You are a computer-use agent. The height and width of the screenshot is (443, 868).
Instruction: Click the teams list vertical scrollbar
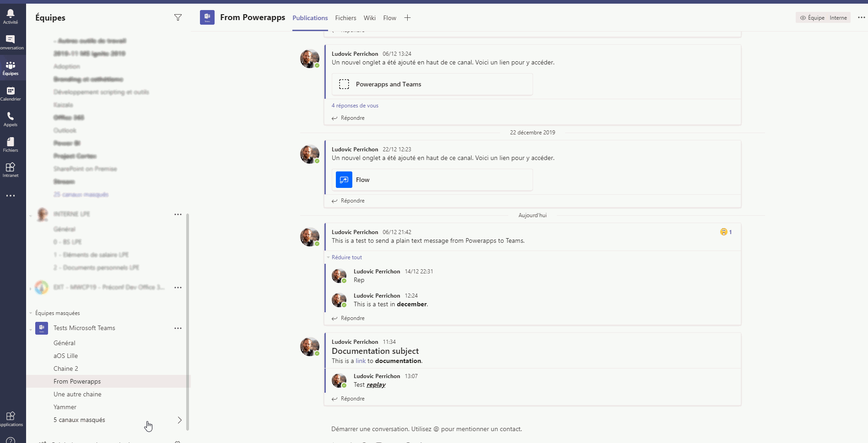coord(188,322)
